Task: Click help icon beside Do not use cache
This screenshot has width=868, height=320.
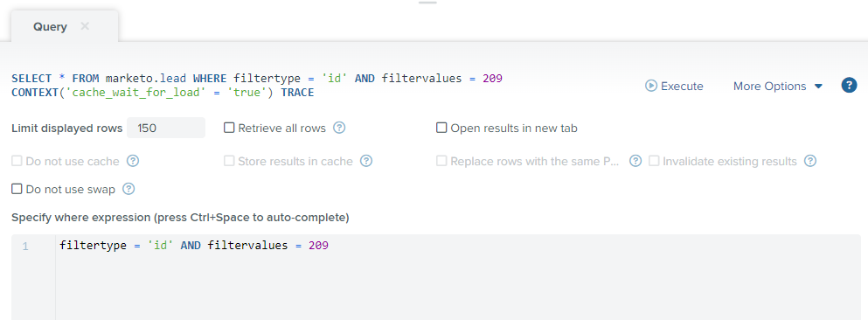Action: [x=133, y=161]
